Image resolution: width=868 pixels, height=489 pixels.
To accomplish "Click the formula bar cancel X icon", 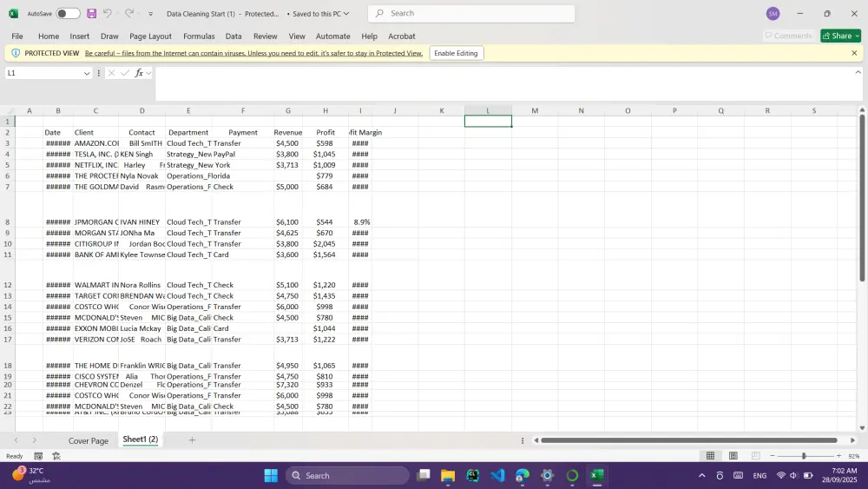I will pyautogui.click(x=111, y=73).
